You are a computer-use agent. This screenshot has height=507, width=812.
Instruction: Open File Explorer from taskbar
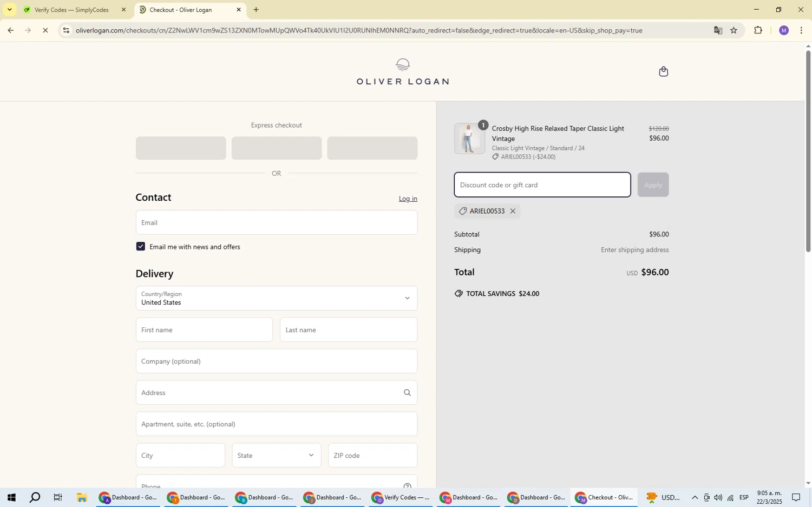[82, 498]
